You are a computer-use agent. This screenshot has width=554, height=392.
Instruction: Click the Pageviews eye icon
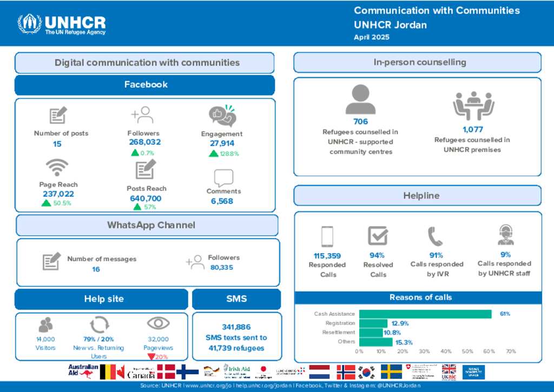pyautogui.click(x=159, y=323)
